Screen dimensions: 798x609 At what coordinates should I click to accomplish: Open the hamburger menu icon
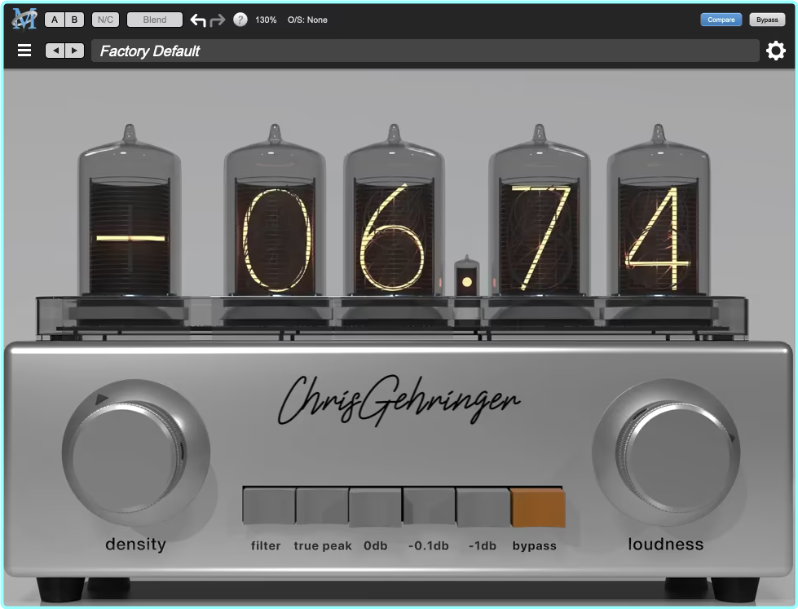(x=25, y=51)
